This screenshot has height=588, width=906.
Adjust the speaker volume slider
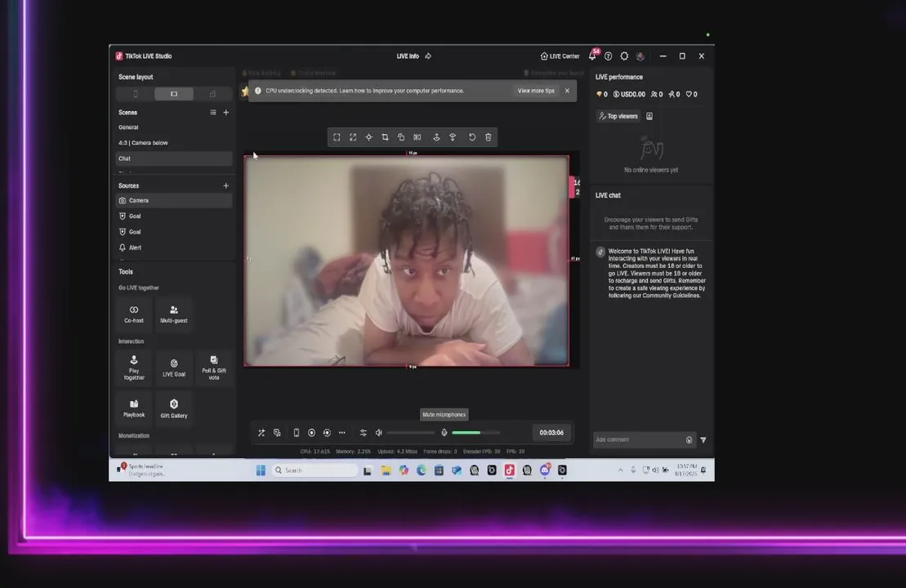(x=411, y=433)
